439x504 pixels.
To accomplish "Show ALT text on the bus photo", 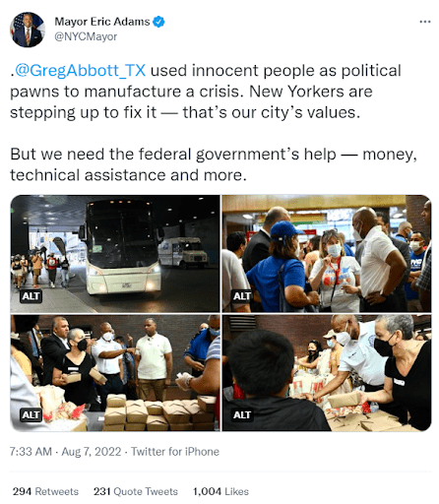I will pos(31,296).
